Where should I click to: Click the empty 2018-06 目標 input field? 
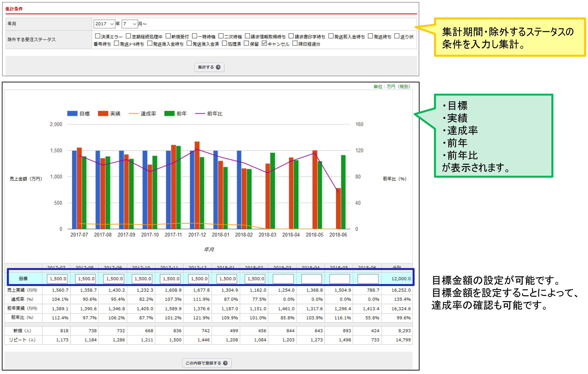pos(368,279)
